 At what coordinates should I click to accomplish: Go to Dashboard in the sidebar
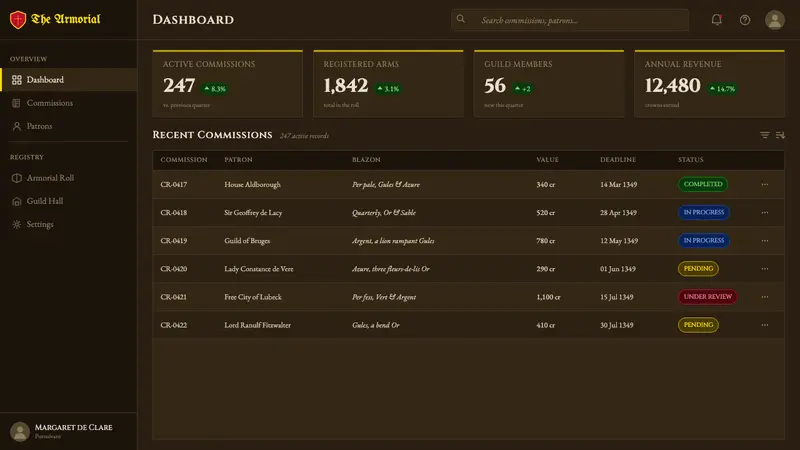click(x=68, y=80)
